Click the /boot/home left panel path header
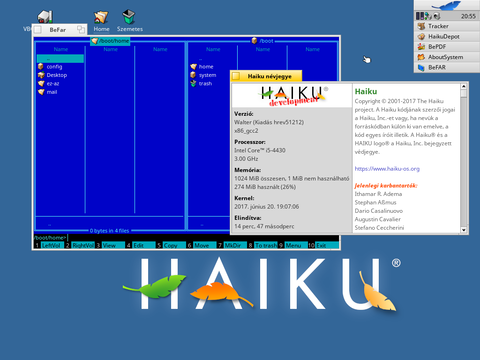This screenshot has width=480, height=360. [110, 41]
